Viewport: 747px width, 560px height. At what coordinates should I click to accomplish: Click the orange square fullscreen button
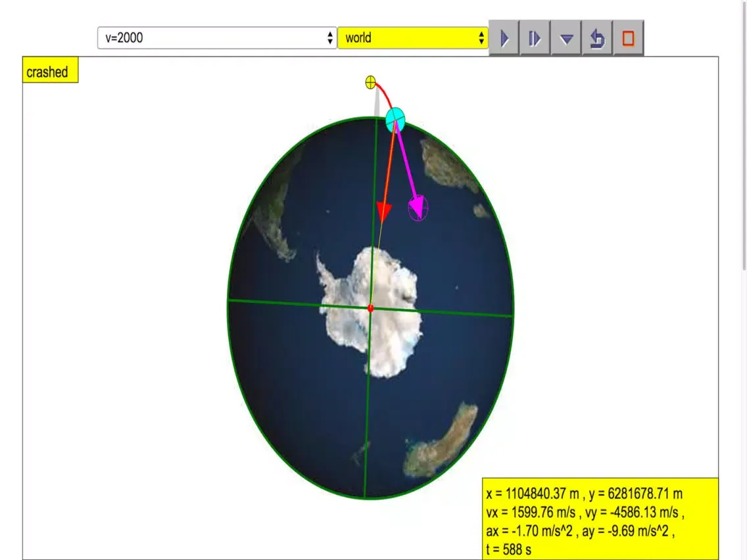[x=628, y=39]
